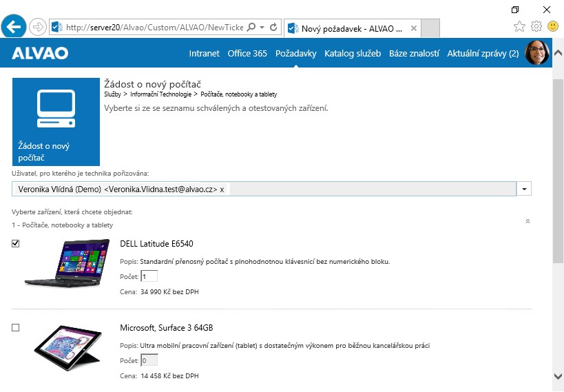Screen dimensions: 564x392
Task: Click the ALVAO logo
Action: tap(40, 53)
